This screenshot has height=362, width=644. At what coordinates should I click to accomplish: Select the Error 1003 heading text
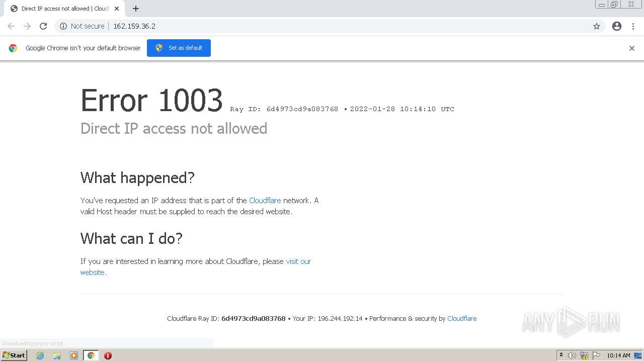[151, 100]
